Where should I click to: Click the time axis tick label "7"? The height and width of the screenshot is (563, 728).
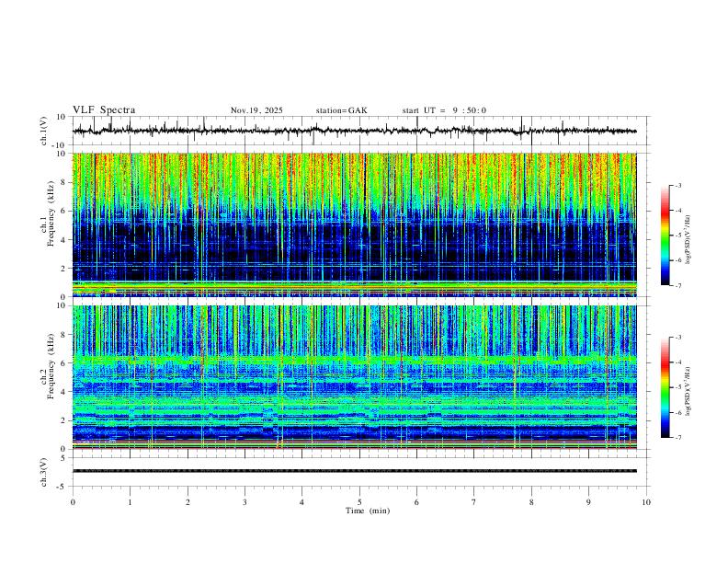point(474,502)
